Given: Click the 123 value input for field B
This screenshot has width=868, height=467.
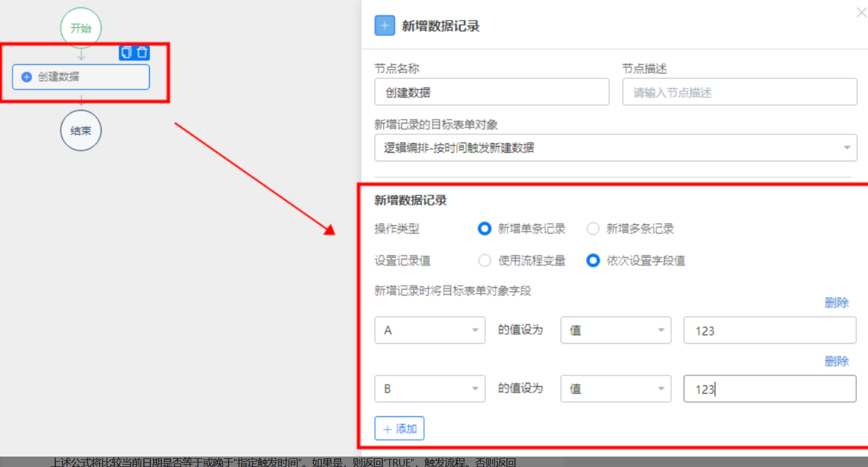Looking at the screenshot, I should (x=770, y=389).
